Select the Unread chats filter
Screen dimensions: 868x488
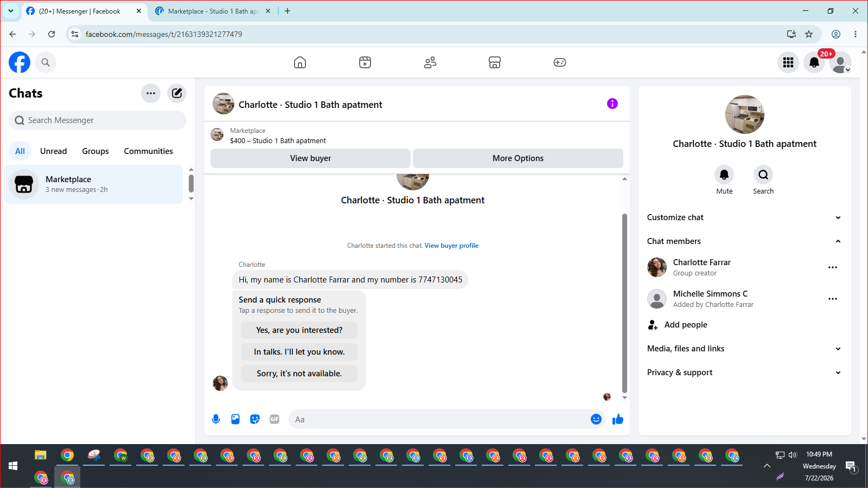coord(54,151)
